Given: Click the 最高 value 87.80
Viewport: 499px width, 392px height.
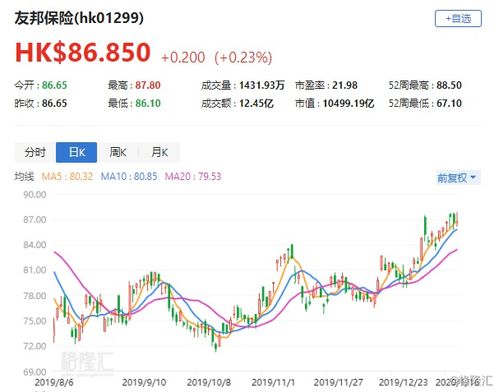Looking at the screenshot, I should point(148,85).
